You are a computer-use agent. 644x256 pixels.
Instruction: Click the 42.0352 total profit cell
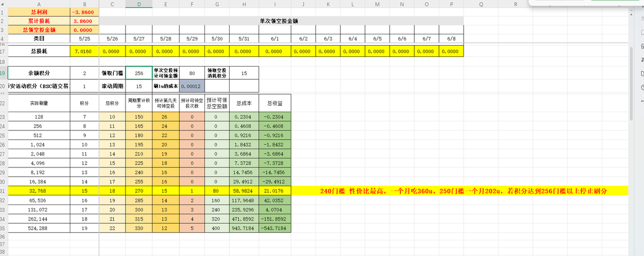[274, 200]
